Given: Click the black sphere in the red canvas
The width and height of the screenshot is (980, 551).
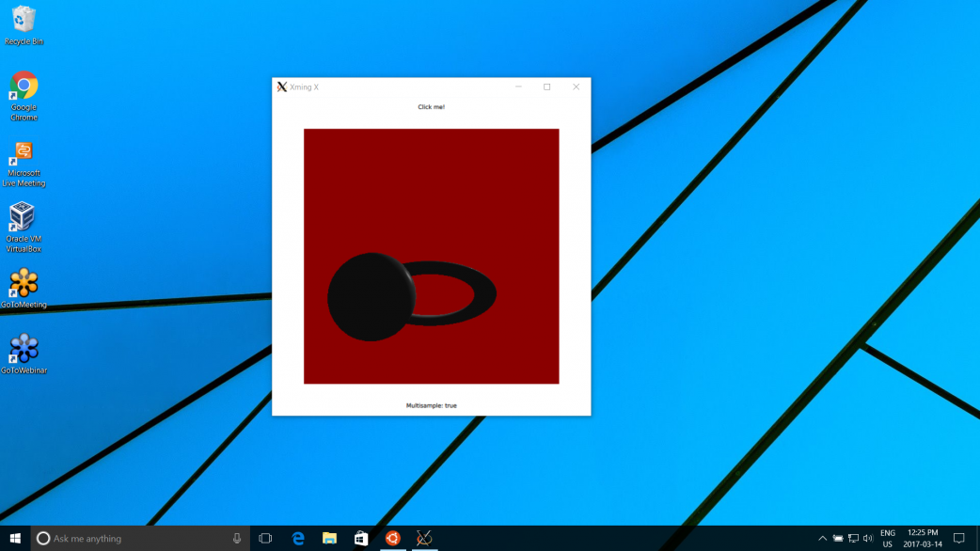Looking at the screenshot, I should (x=371, y=297).
